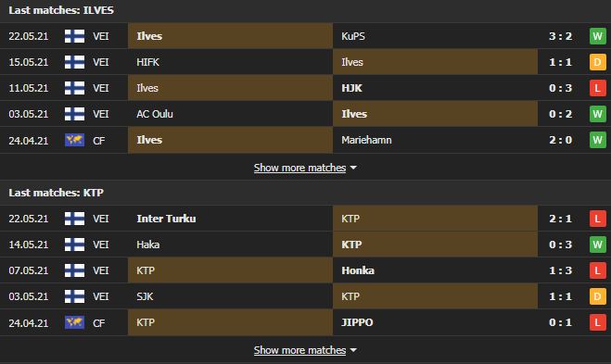Click the 0 : 3 score of Ilves vs HJK
The width and height of the screenshot is (611, 364).
coord(560,88)
